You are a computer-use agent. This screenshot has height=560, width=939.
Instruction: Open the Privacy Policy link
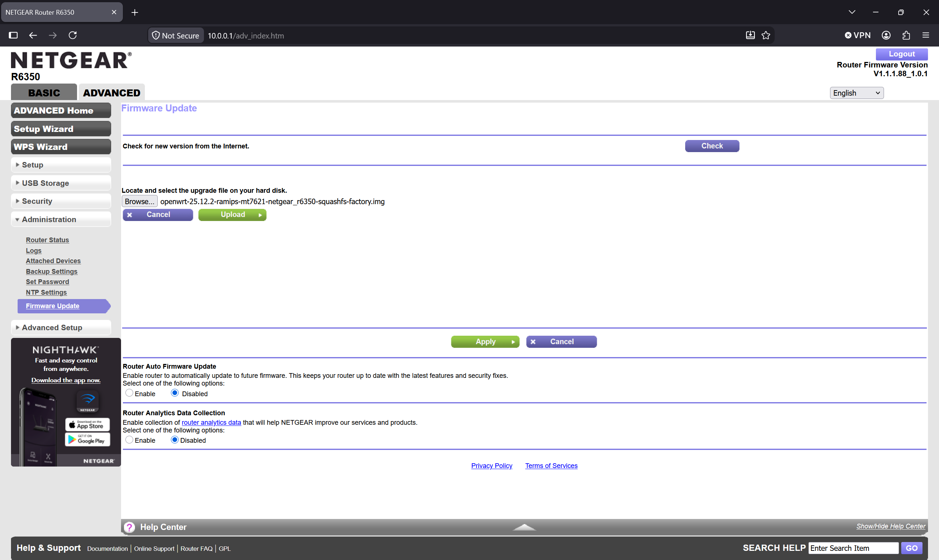(492, 466)
